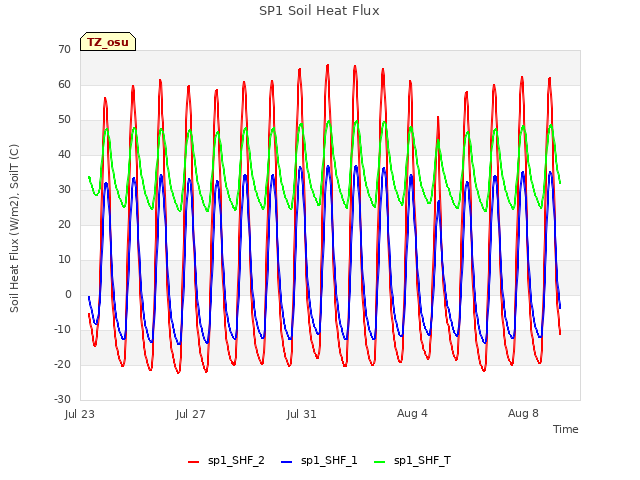Click the 20 y-axis tick label
The height and width of the screenshot is (480, 640).
[64, 224]
